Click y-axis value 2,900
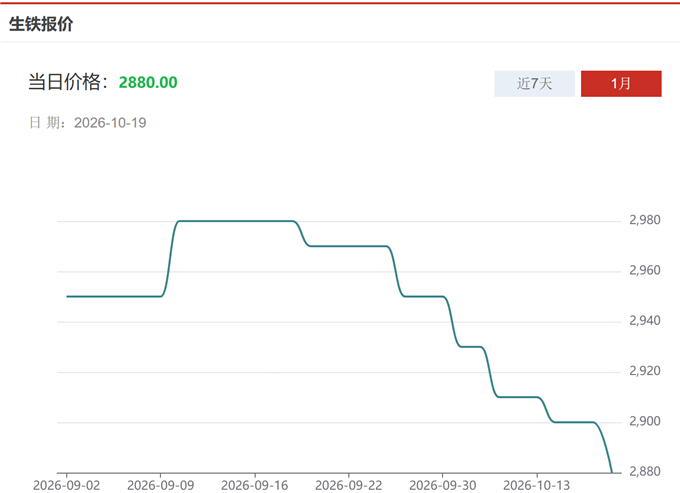This screenshot has width=680, height=493. [645, 421]
